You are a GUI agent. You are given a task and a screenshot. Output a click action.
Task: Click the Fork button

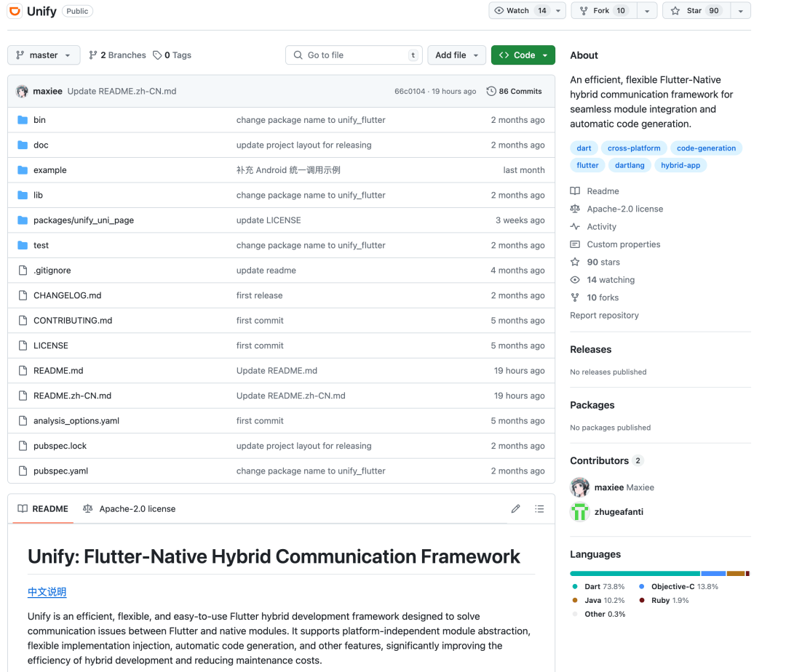[x=604, y=10]
